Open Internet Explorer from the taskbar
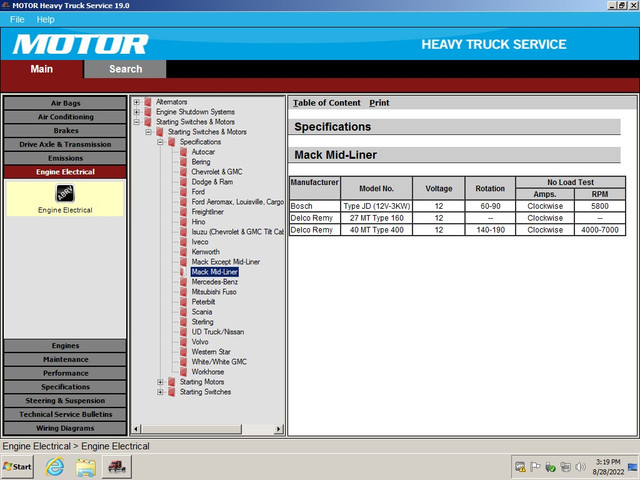Viewport: 640px width, 480px height. click(55, 467)
